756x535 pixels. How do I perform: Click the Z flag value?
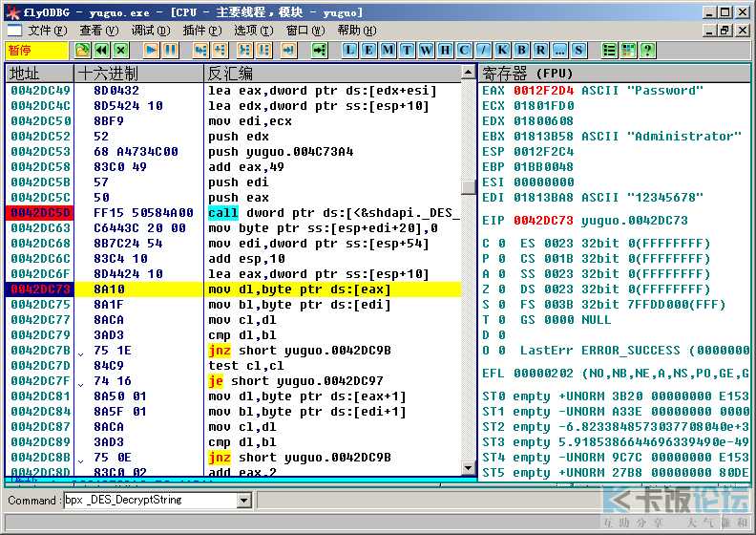[x=502, y=289]
